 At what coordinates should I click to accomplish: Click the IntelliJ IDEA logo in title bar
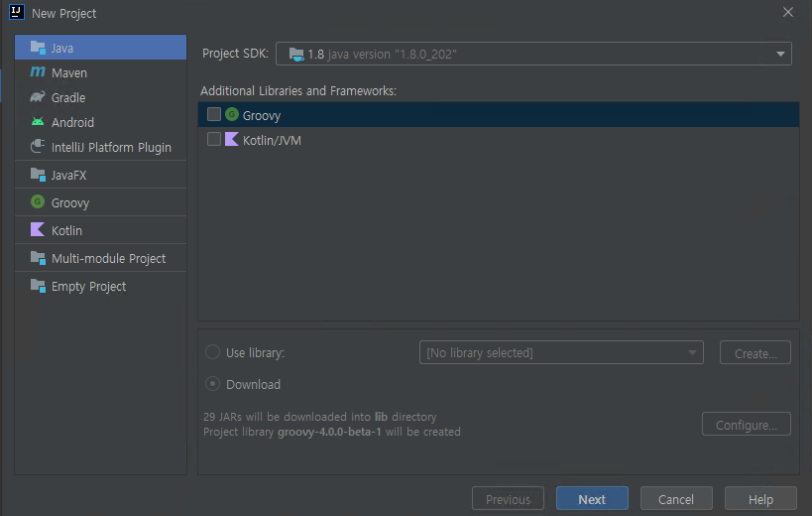point(17,12)
